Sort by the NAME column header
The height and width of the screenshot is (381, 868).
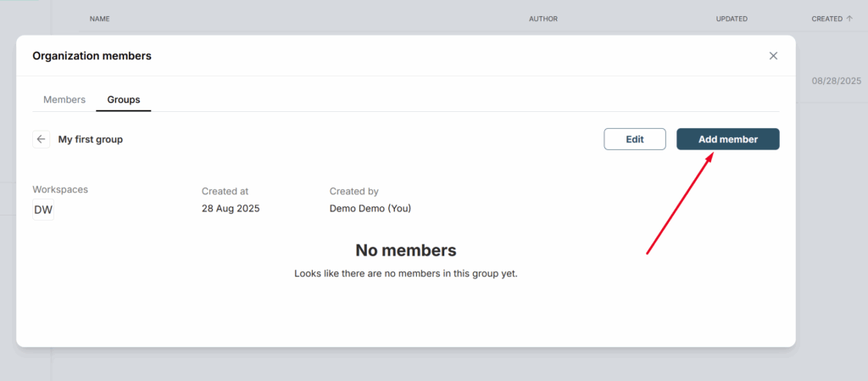coord(100,19)
